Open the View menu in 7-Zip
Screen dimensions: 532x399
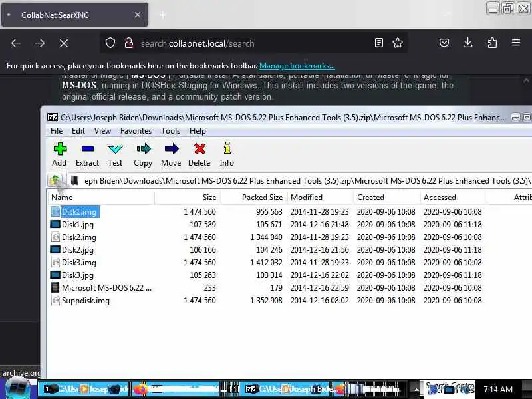tap(103, 131)
